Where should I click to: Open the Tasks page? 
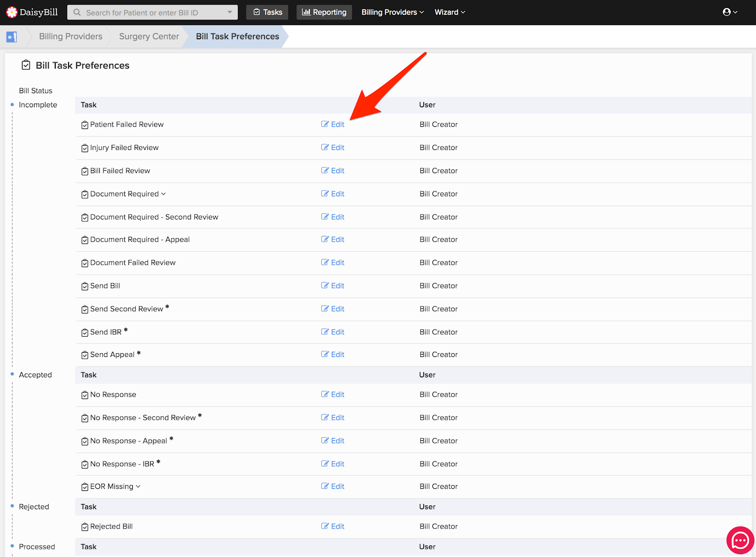267,12
